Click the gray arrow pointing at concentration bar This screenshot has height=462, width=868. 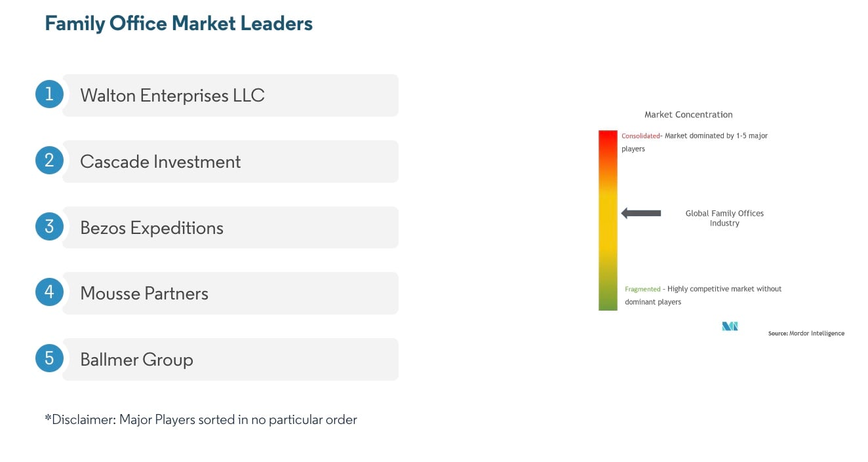click(641, 213)
